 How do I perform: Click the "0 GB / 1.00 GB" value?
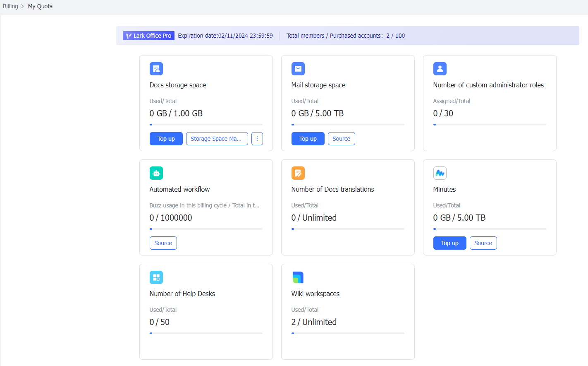point(176,113)
